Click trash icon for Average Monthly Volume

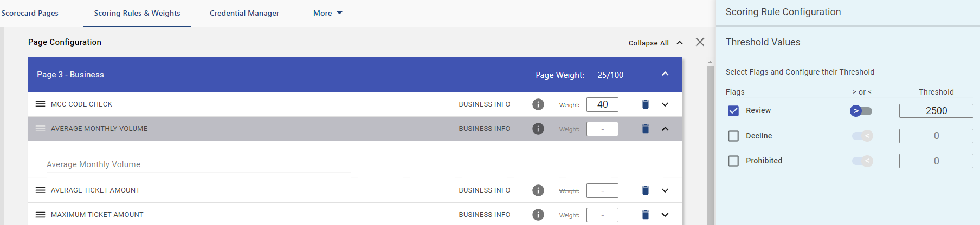(x=645, y=129)
